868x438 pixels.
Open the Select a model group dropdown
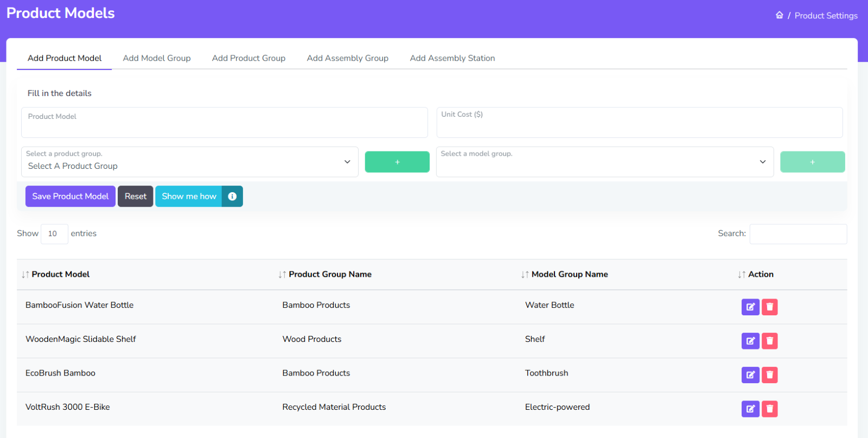coord(604,162)
